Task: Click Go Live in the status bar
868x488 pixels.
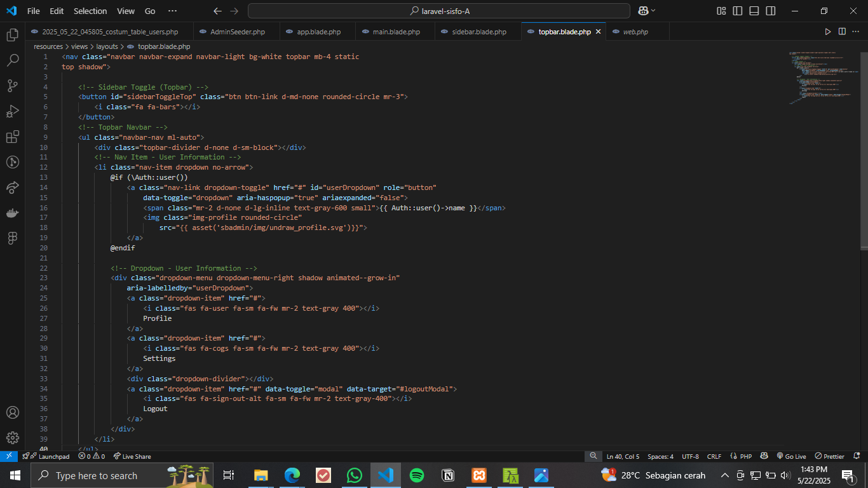Action: tap(791, 456)
